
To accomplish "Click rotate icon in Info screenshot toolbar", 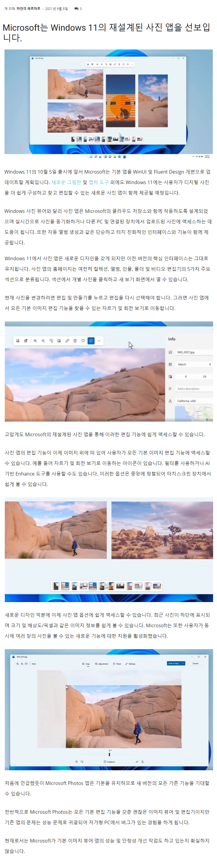I will (51, 341).
